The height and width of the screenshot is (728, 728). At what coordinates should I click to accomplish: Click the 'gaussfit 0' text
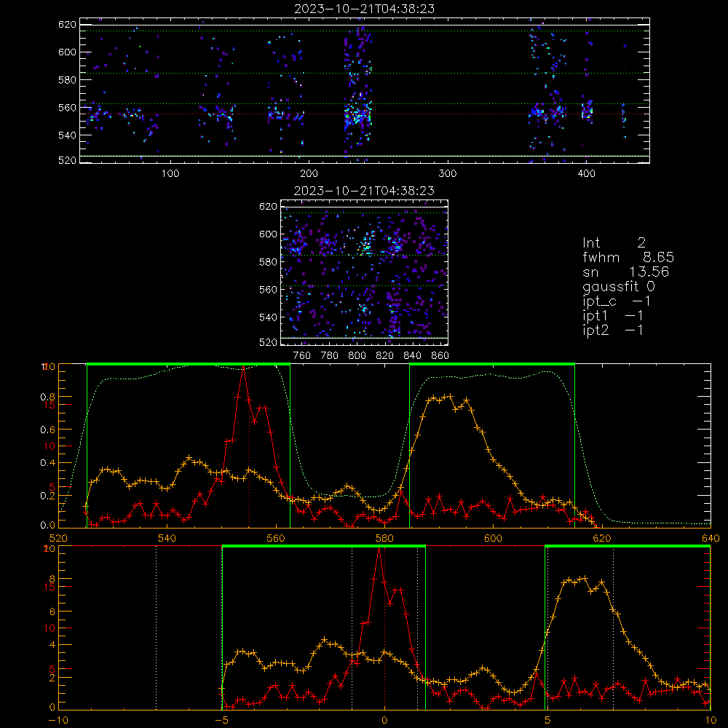[618, 287]
